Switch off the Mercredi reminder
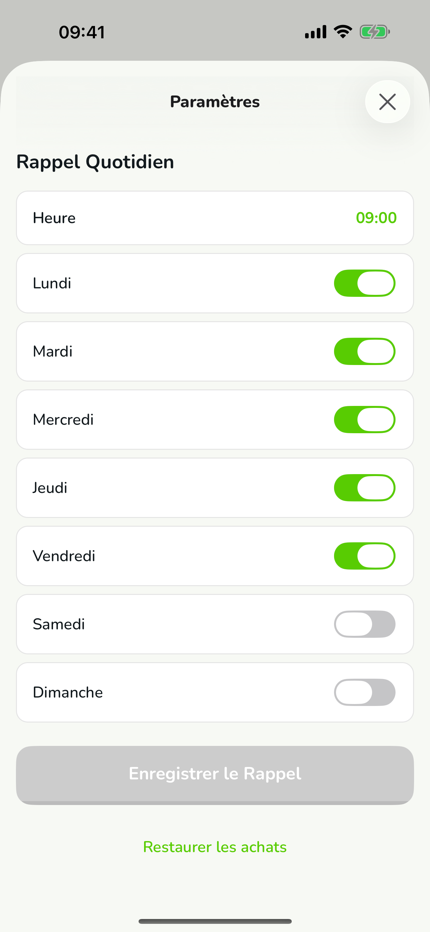This screenshot has height=932, width=430. (365, 420)
